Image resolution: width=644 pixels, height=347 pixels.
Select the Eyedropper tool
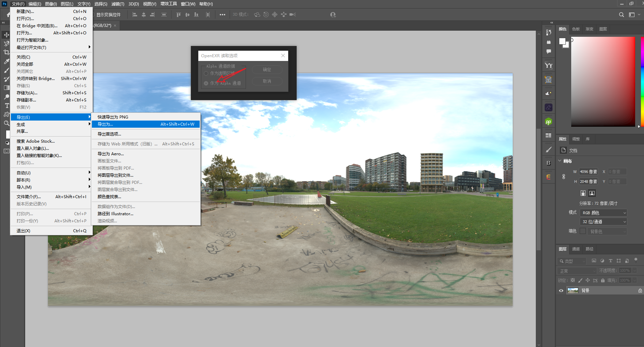pyautogui.click(x=6, y=61)
